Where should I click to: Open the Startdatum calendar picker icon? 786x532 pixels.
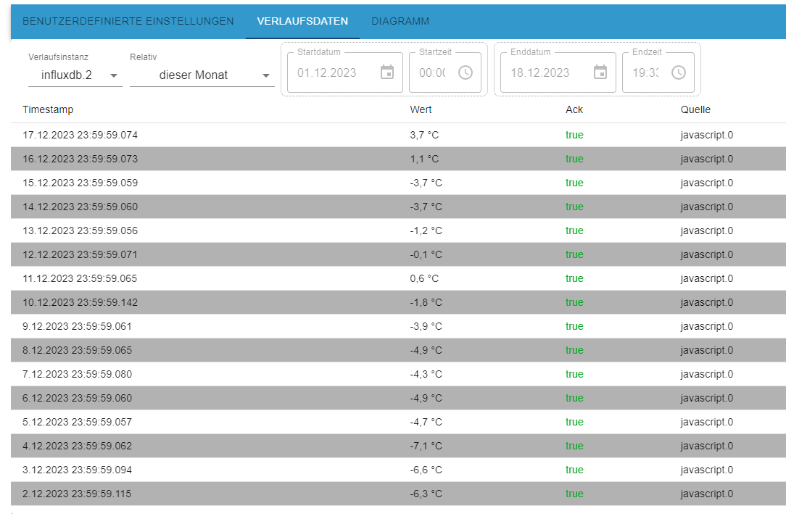point(387,72)
